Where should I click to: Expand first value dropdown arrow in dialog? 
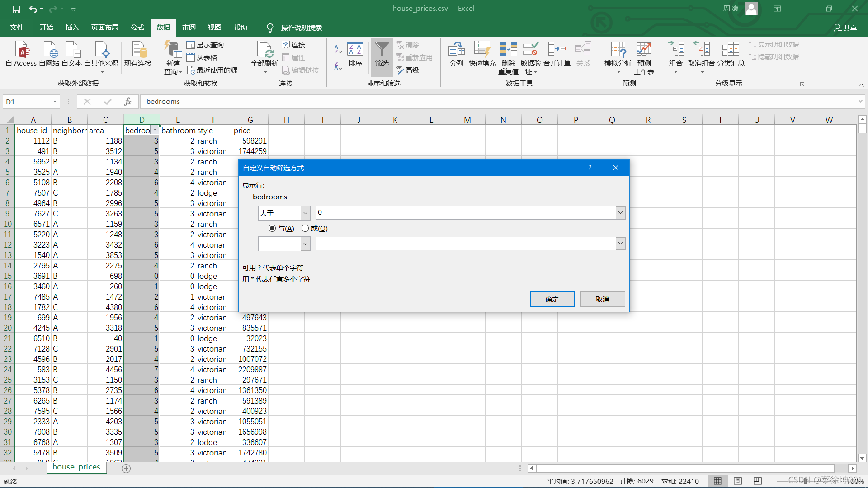pyautogui.click(x=620, y=213)
